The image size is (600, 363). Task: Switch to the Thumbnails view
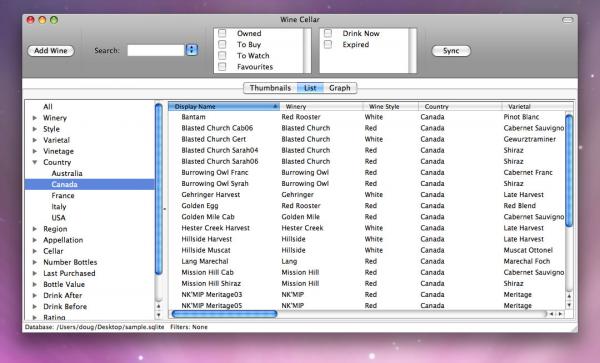coord(270,88)
